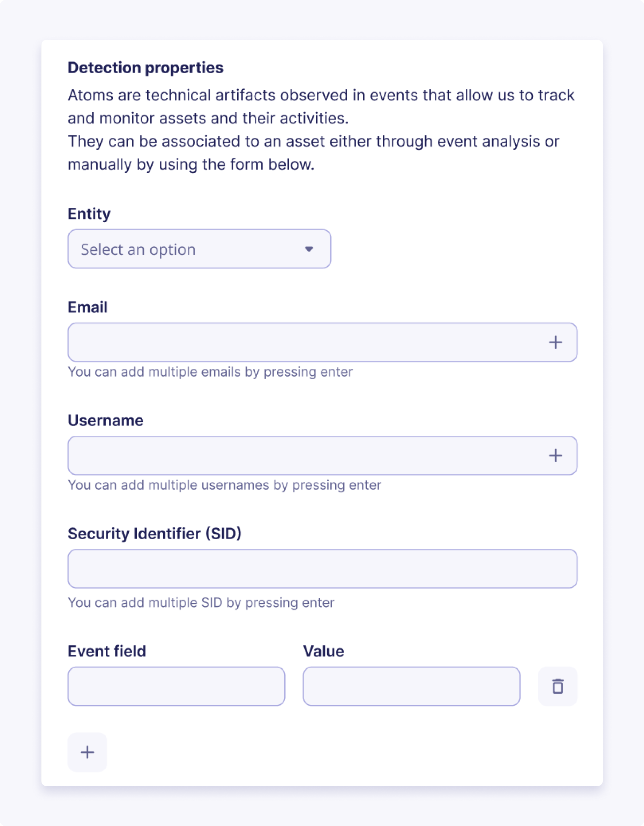Click the Event field text box
The height and width of the screenshot is (826, 644).
click(176, 686)
